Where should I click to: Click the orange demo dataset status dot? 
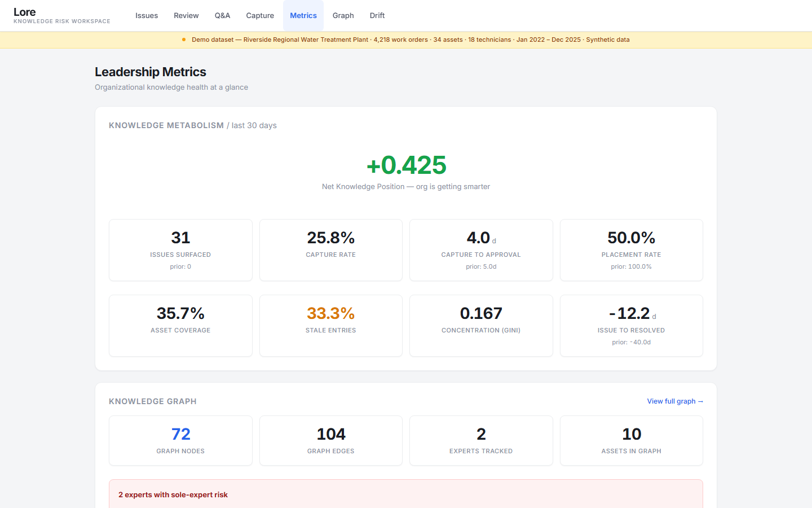point(184,40)
